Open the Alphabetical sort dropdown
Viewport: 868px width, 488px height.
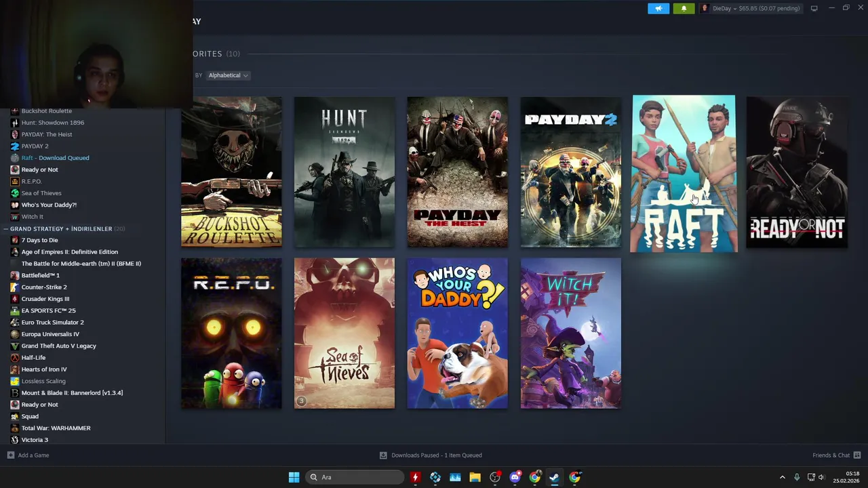229,75
